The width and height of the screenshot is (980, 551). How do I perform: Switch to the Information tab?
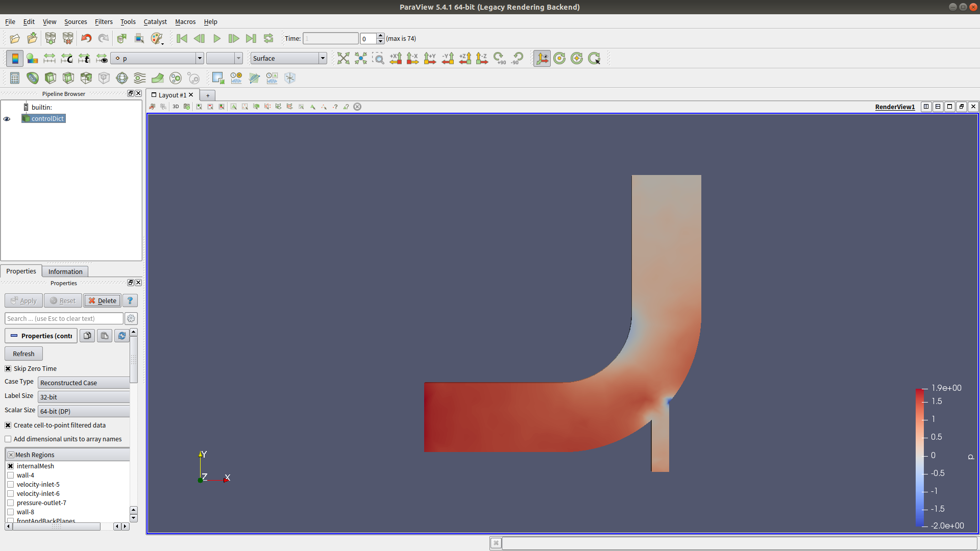point(65,271)
